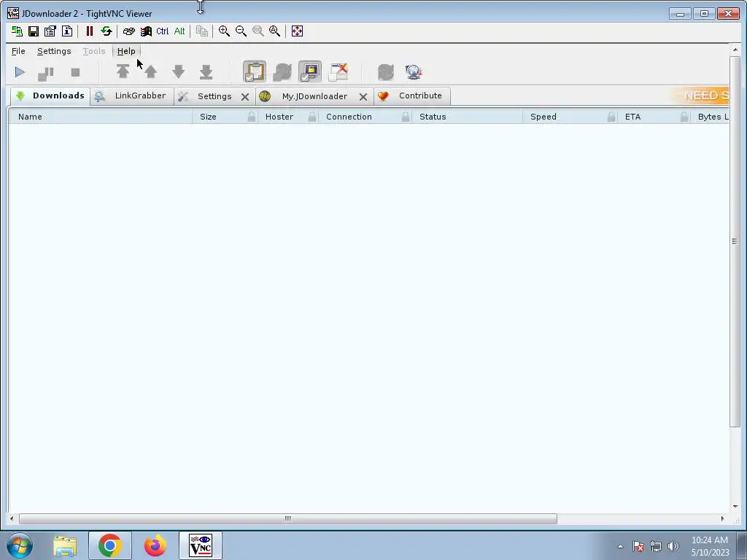Click the silent mode window icon
Screen dimensions: 747x560
pos(338,72)
